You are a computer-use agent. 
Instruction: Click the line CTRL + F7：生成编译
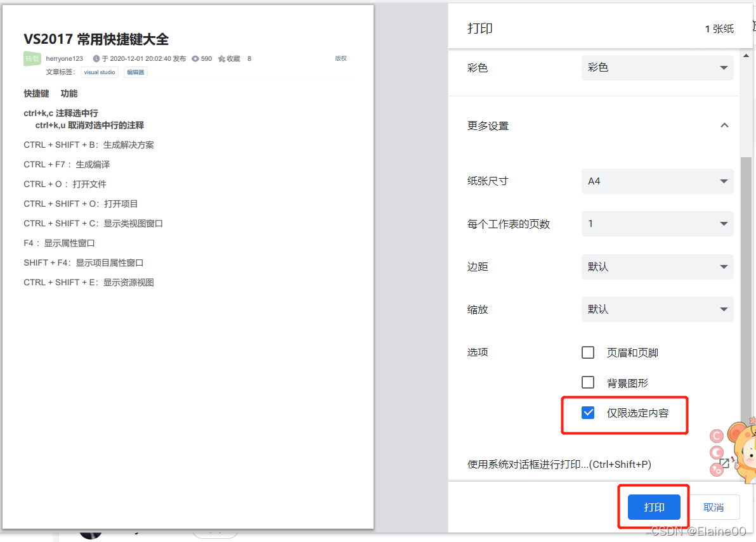pyautogui.click(x=67, y=165)
